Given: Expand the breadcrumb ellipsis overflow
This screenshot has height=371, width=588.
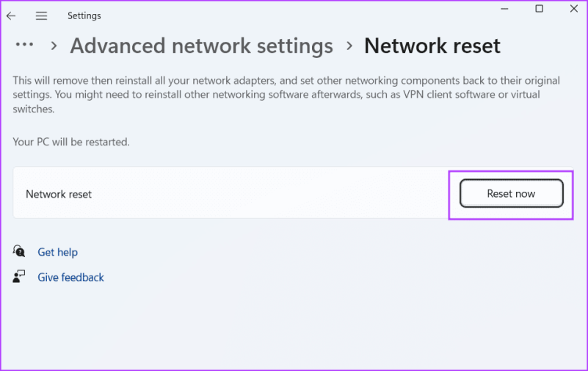Looking at the screenshot, I should pos(24,45).
